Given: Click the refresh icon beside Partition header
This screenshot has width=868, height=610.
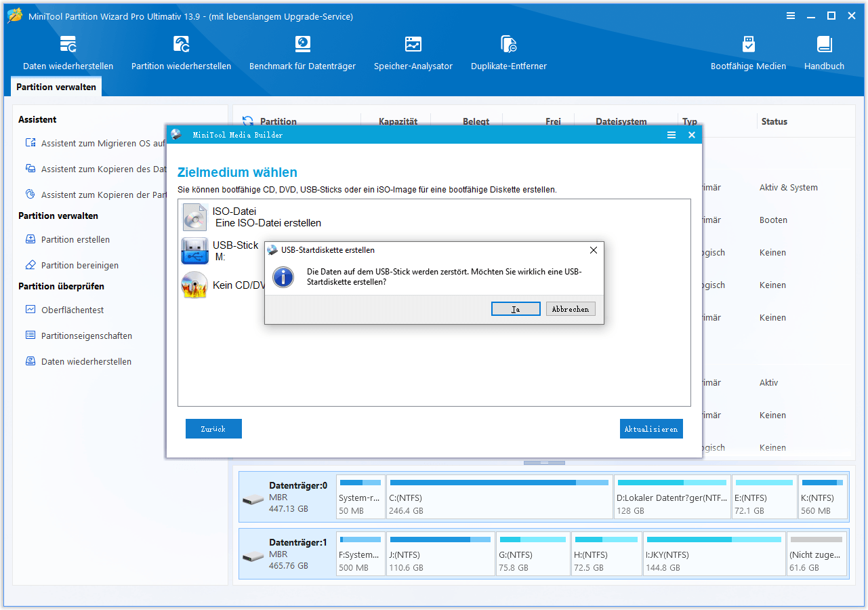Looking at the screenshot, I should (x=248, y=121).
